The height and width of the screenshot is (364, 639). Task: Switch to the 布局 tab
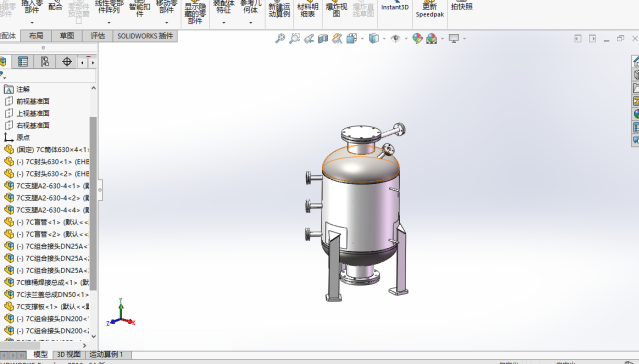click(36, 36)
